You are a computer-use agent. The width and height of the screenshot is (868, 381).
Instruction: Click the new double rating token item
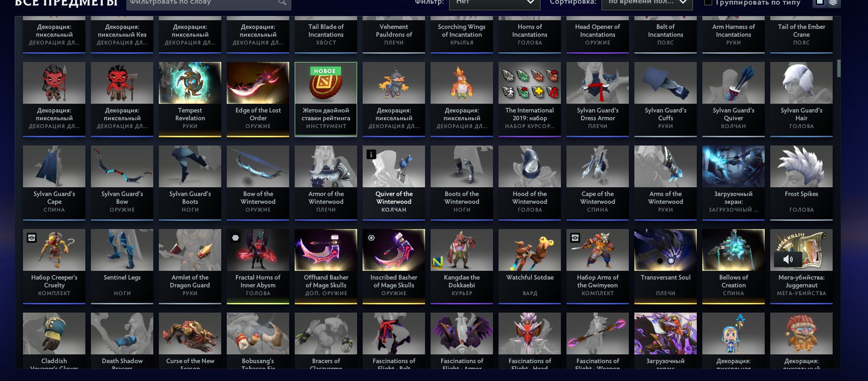point(326,99)
